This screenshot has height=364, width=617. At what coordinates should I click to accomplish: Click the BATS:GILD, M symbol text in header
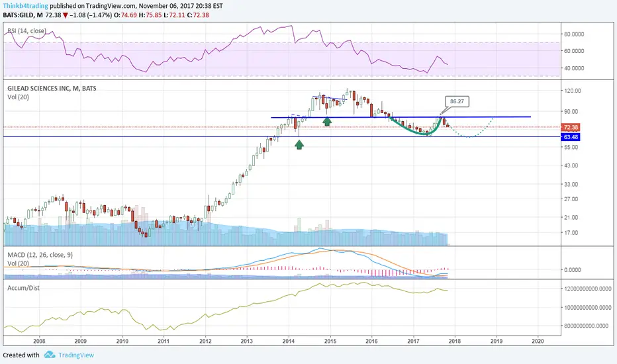tap(23, 15)
